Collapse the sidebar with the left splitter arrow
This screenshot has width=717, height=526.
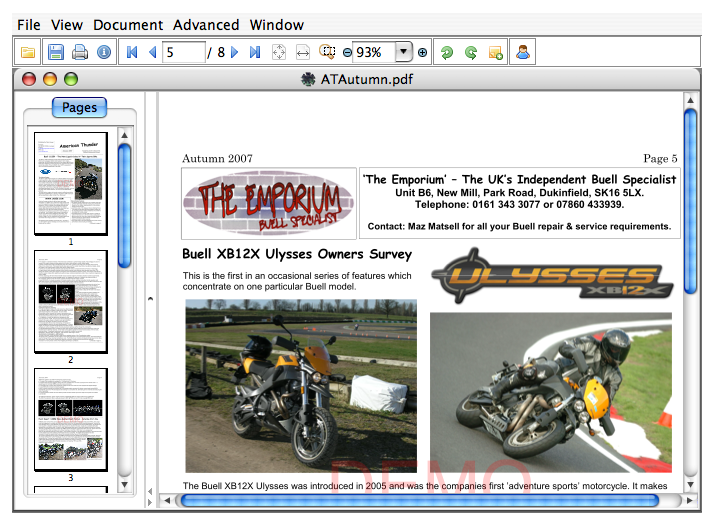pyautogui.click(x=150, y=491)
